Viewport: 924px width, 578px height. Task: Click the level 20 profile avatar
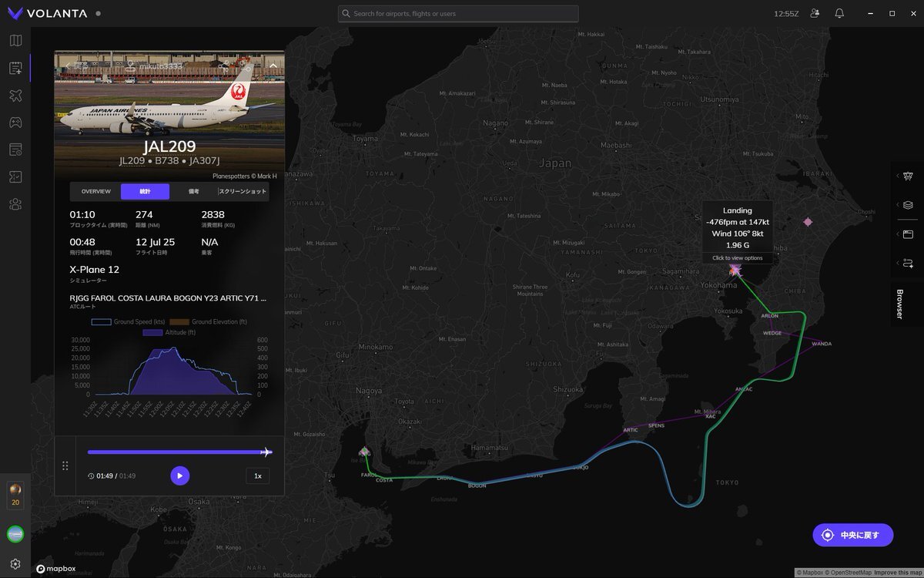(x=15, y=494)
